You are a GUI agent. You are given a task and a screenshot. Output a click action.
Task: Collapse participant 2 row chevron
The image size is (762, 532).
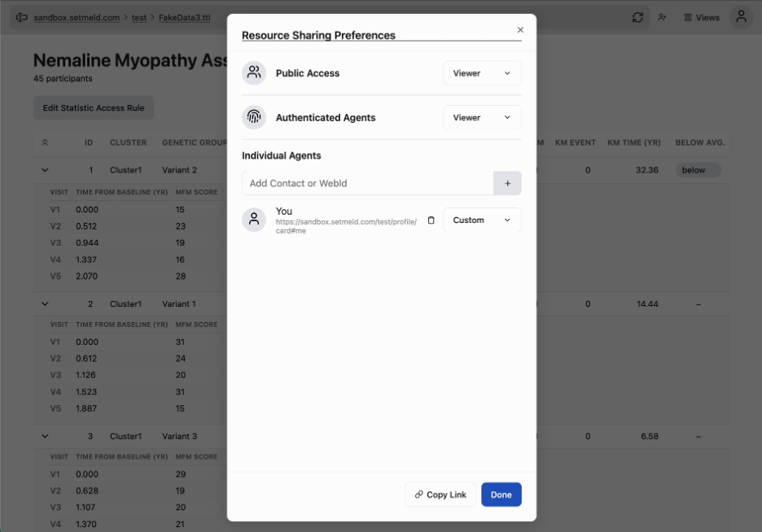pos(45,304)
